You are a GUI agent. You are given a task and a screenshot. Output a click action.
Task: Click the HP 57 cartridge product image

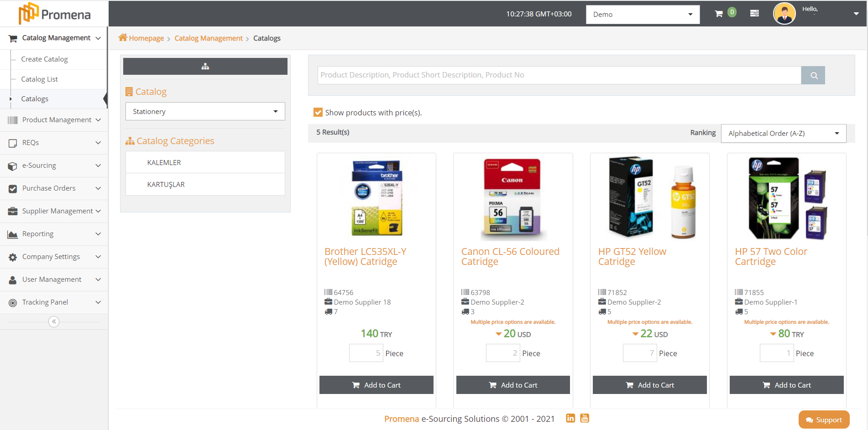[787, 198]
